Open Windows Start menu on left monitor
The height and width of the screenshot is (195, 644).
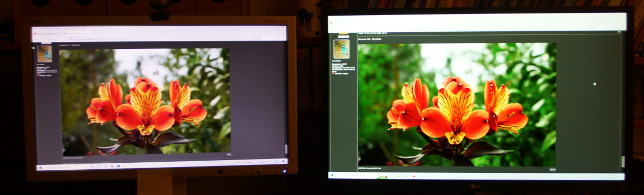40,168
